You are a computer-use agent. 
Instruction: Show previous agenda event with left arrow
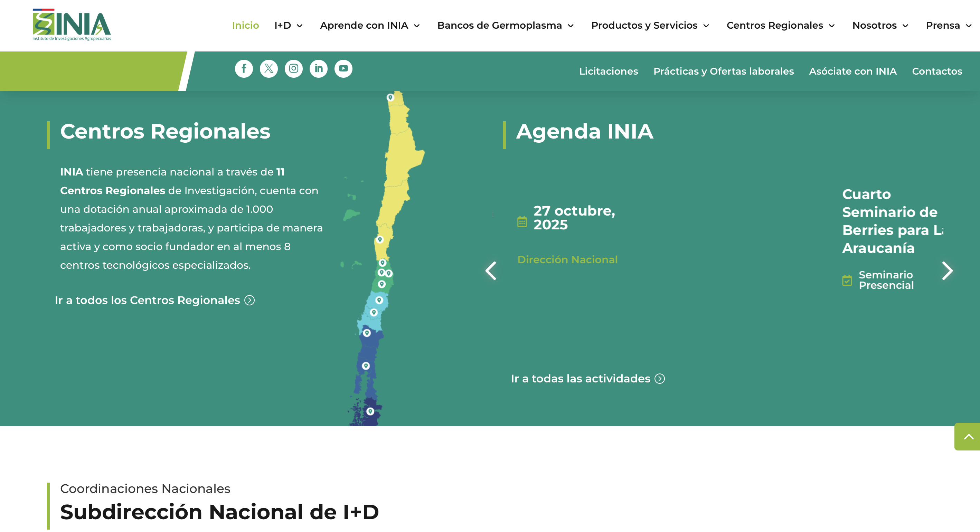pos(491,271)
